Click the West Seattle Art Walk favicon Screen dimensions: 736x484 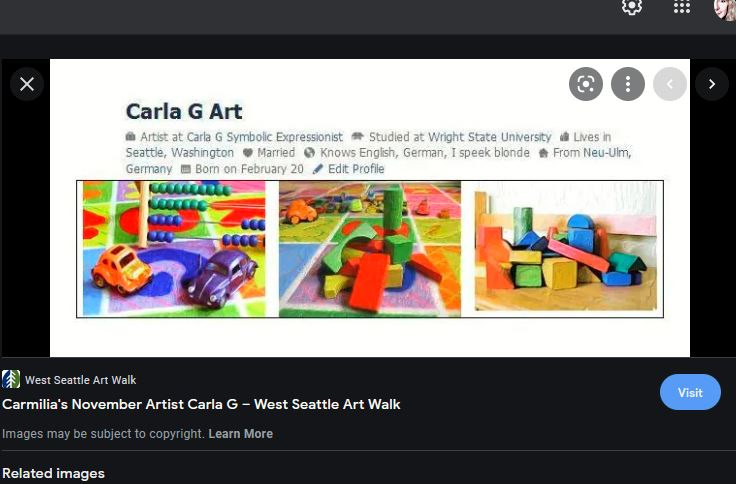pyautogui.click(x=11, y=379)
